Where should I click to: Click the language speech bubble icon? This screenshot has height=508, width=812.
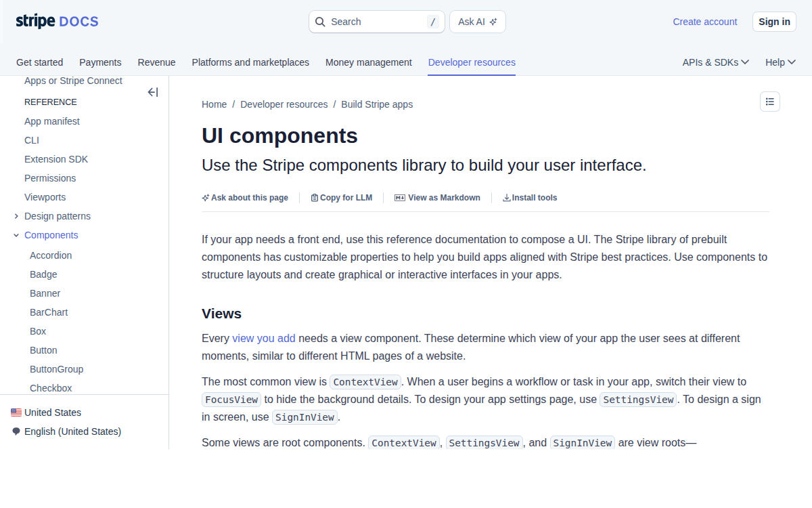pos(16,431)
